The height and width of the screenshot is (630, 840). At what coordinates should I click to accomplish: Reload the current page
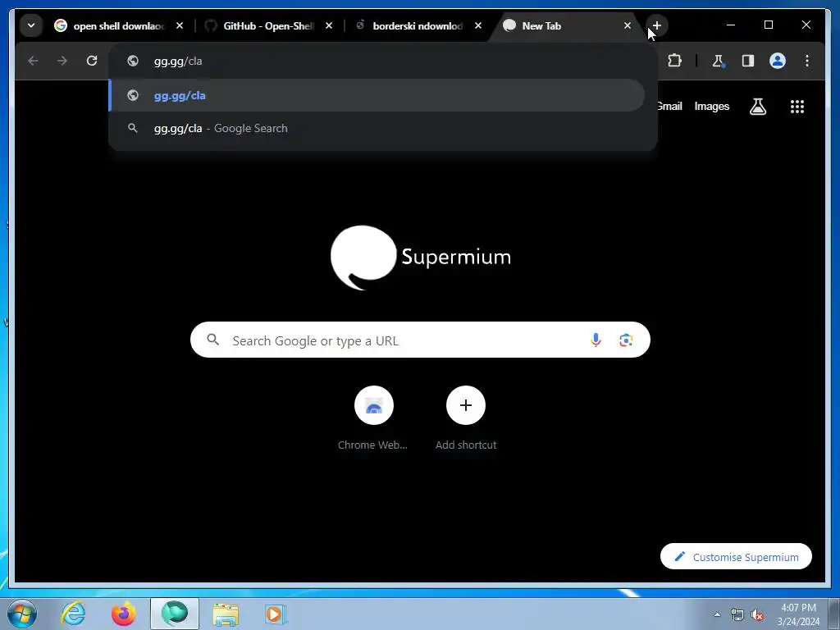tap(92, 61)
